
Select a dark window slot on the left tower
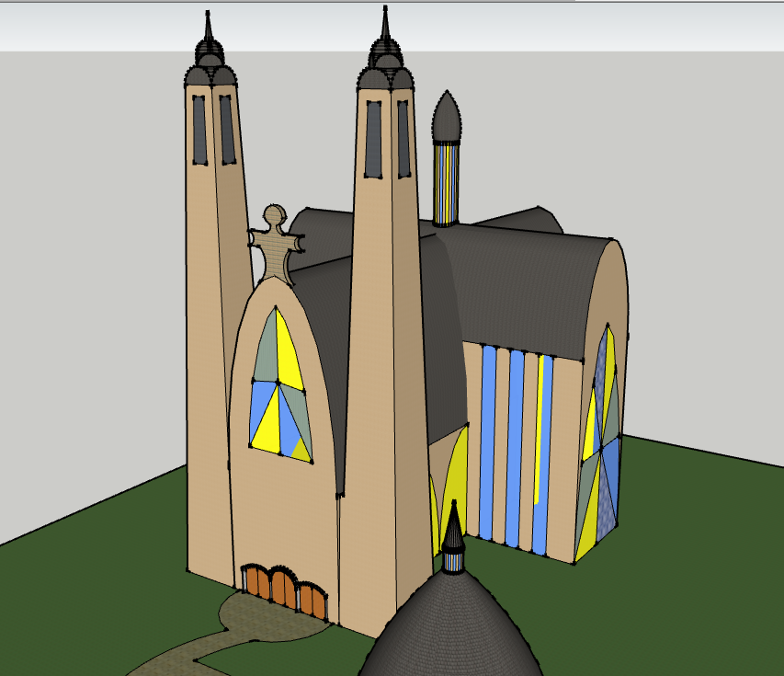point(198,129)
